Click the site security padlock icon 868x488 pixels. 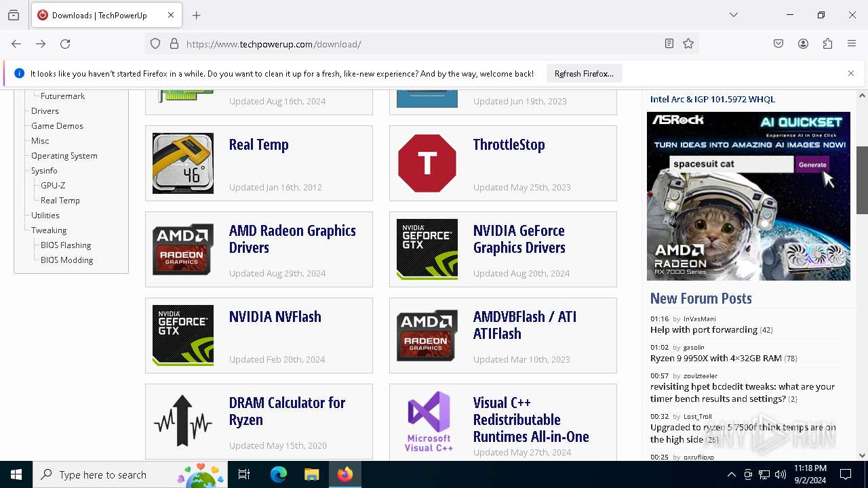[174, 44]
